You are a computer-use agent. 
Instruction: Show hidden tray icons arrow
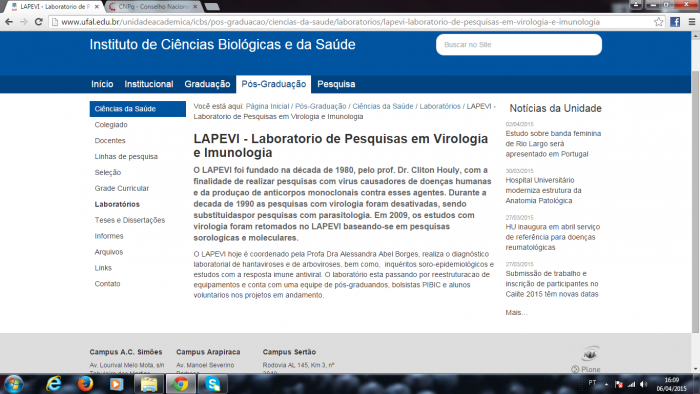coord(606,384)
